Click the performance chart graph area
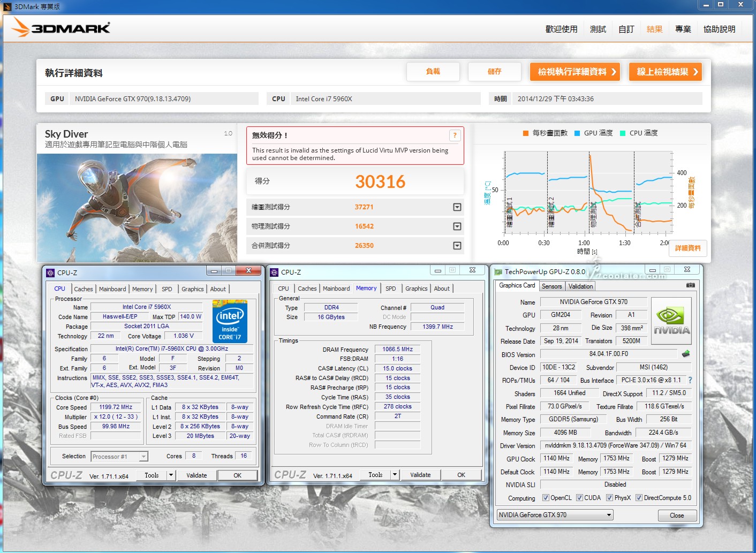Screen dimensions: 756x553 [x=588, y=193]
